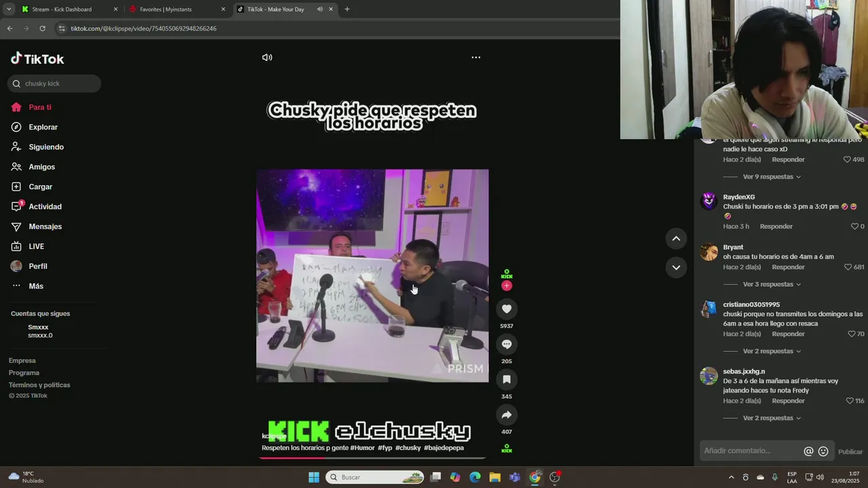Screen dimensions: 868x488
Task: Open Actividad notifications
Action: [x=37, y=207]
